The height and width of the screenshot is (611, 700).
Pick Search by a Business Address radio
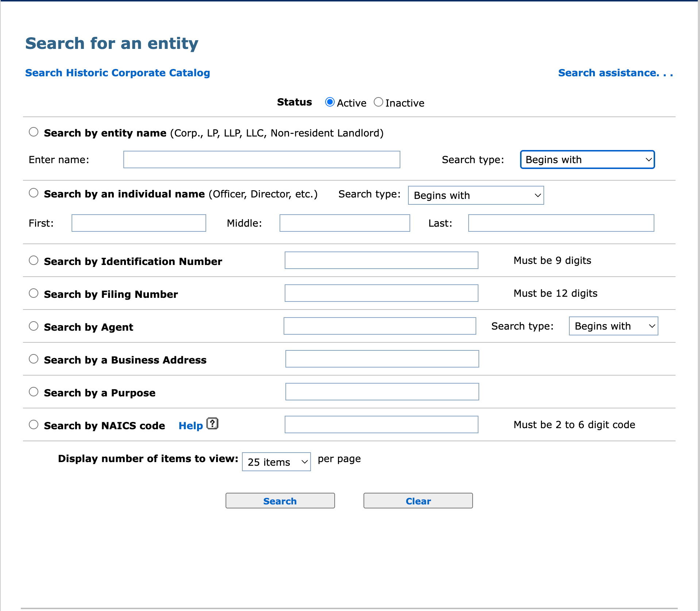(34, 359)
